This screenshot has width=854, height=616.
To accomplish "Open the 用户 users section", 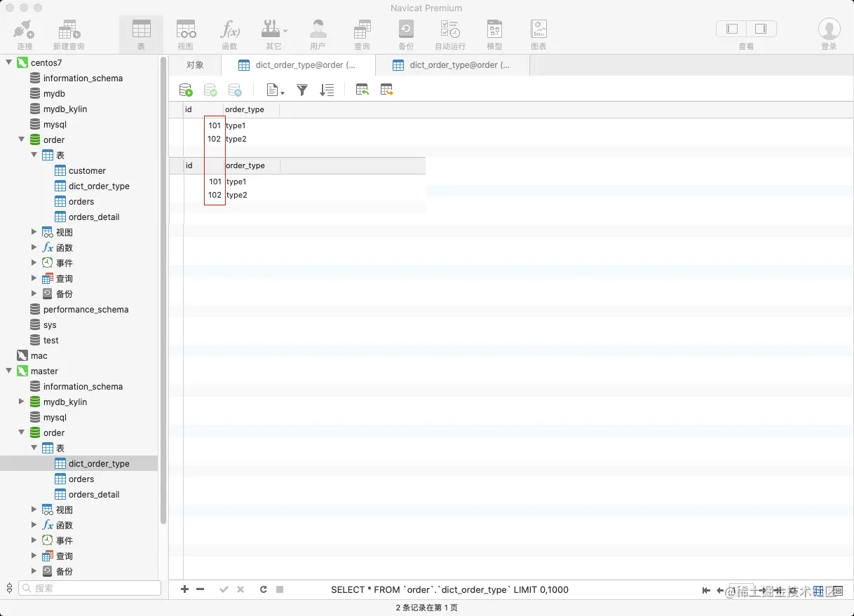I will (x=318, y=34).
